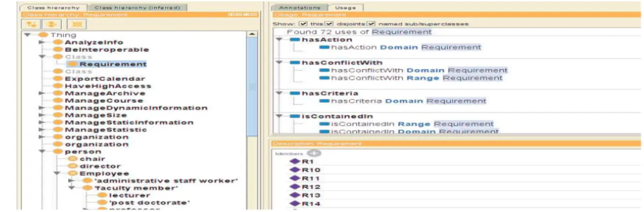Collapse the person class node
Image resolution: width=644 pixels, height=212 pixels.
[42, 151]
